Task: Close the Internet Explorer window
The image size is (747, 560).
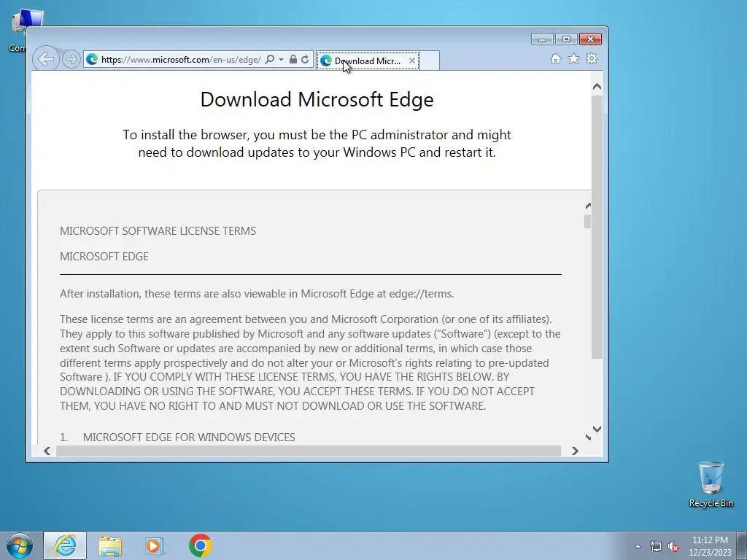Action: point(590,39)
